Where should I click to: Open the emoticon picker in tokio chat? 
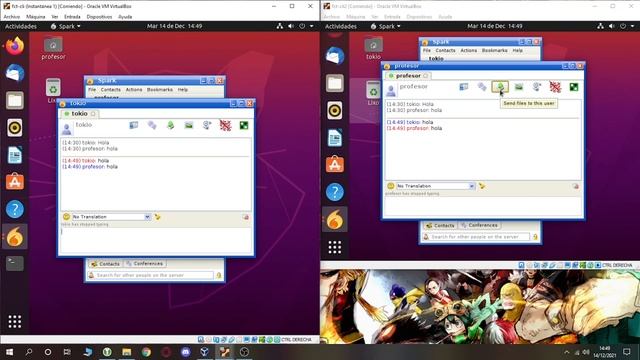coord(66,217)
